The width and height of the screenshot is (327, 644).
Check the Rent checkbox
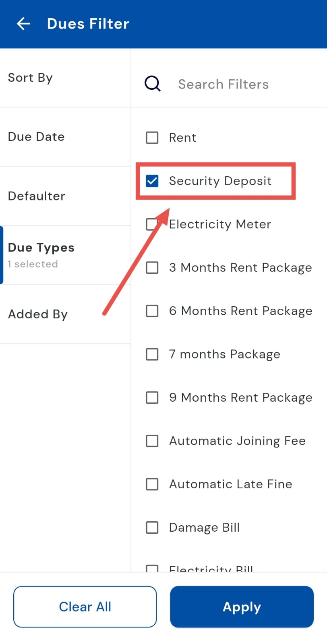[x=152, y=138]
